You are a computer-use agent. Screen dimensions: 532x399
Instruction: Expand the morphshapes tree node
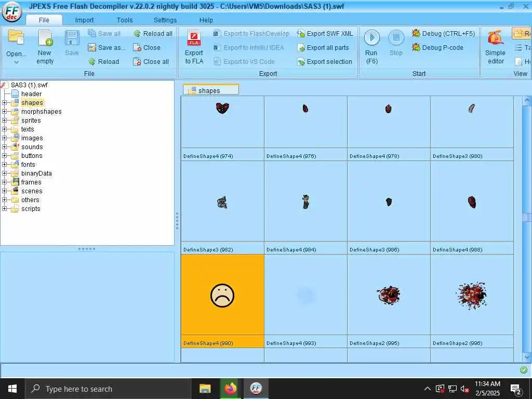point(4,111)
